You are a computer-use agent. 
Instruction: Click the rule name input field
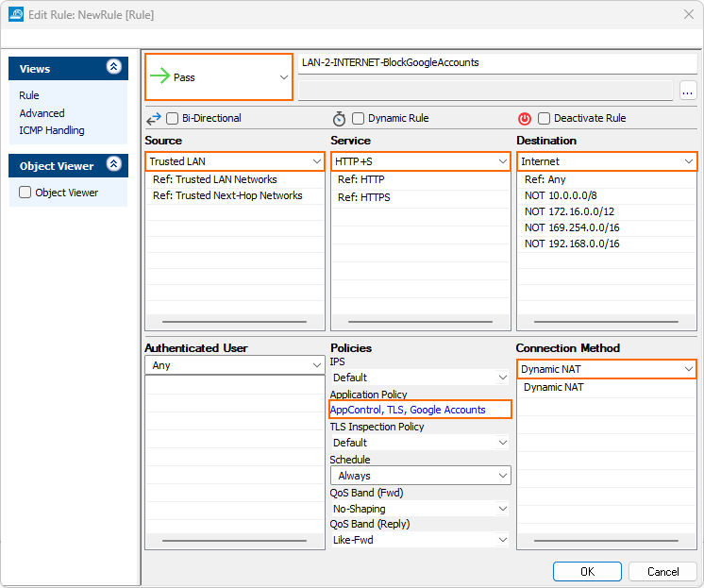[x=497, y=63]
